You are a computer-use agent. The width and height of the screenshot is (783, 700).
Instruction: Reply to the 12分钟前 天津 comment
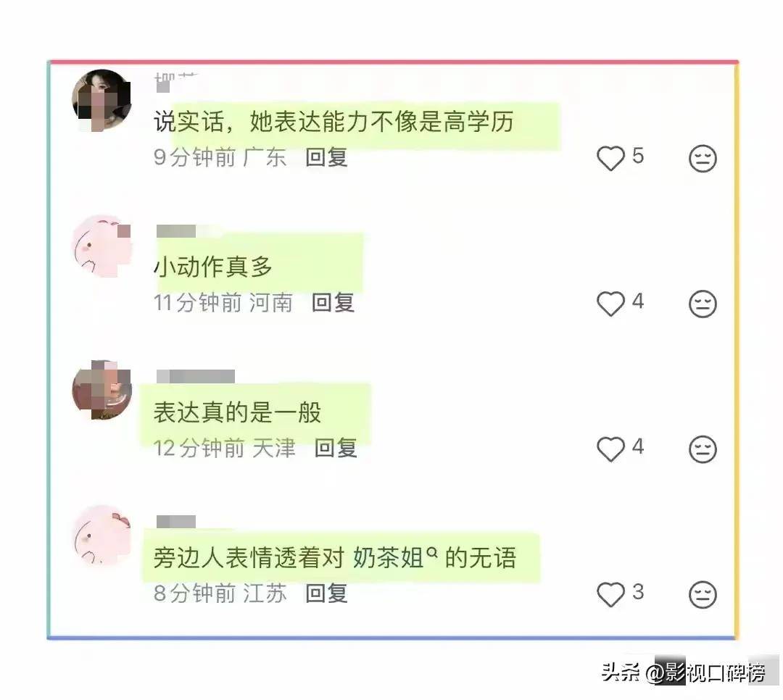coord(336,448)
